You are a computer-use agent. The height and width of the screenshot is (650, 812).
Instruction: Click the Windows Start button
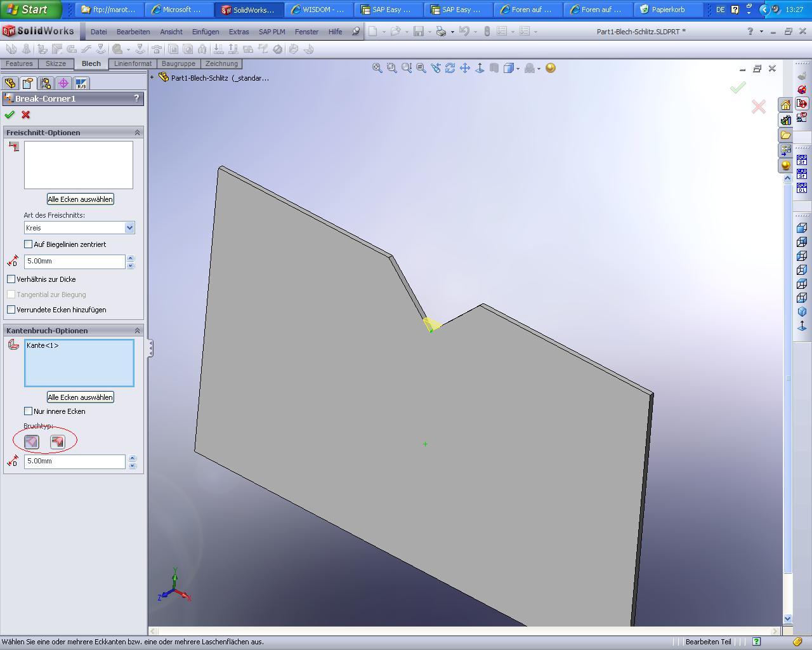(30, 10)
